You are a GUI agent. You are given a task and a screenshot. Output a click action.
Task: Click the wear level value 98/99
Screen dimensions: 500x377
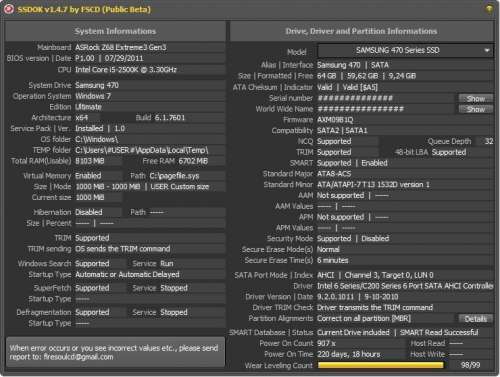[470, 365]
